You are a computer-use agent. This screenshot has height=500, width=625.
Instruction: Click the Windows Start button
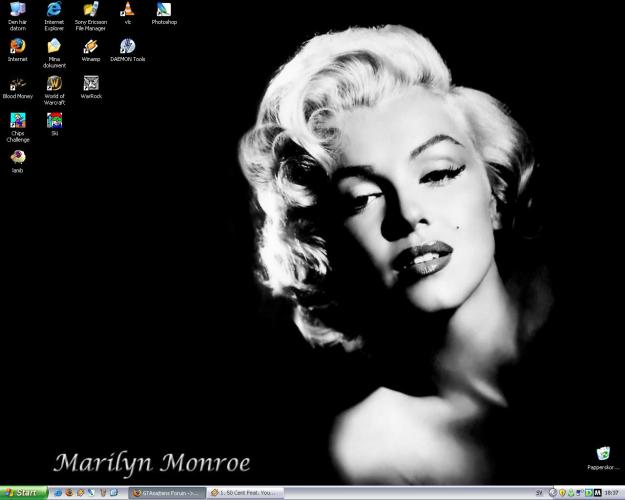[x=23, y=493]
